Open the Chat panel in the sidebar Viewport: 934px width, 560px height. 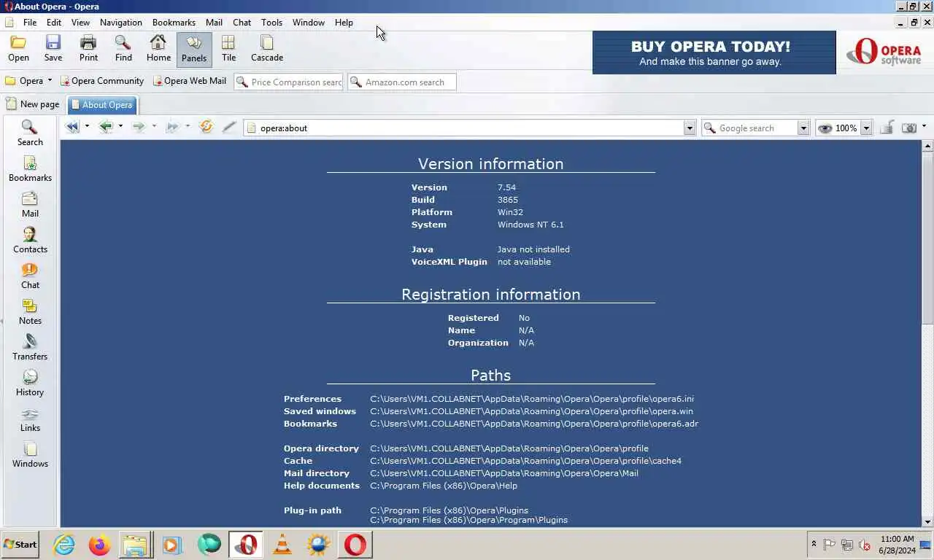(x=30, y=276)
